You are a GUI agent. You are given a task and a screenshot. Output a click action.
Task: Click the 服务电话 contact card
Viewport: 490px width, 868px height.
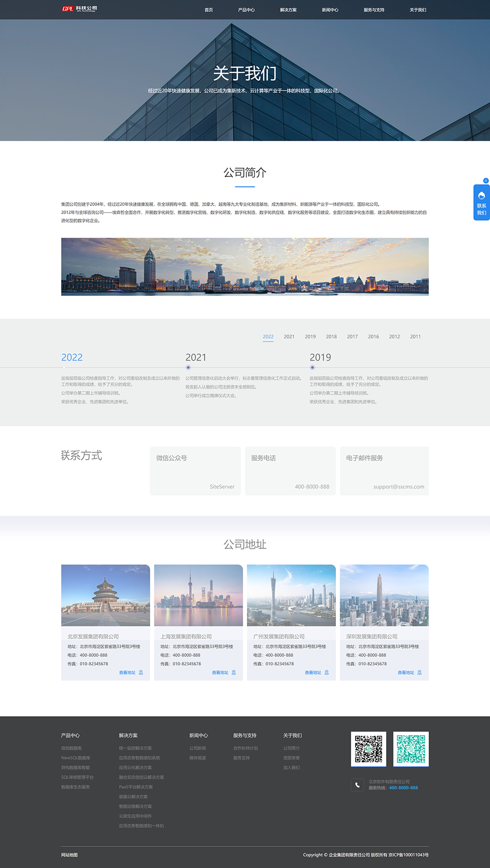[x=290, y=471]
